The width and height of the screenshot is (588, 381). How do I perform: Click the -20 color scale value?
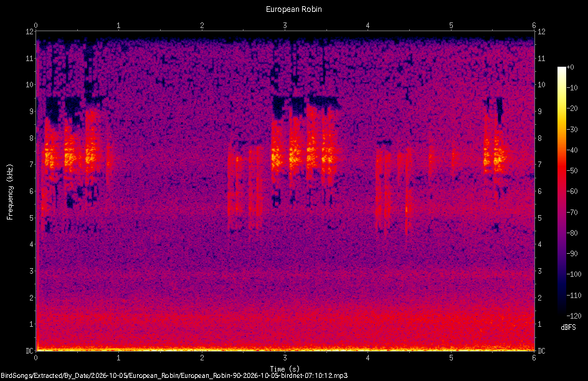572,109
